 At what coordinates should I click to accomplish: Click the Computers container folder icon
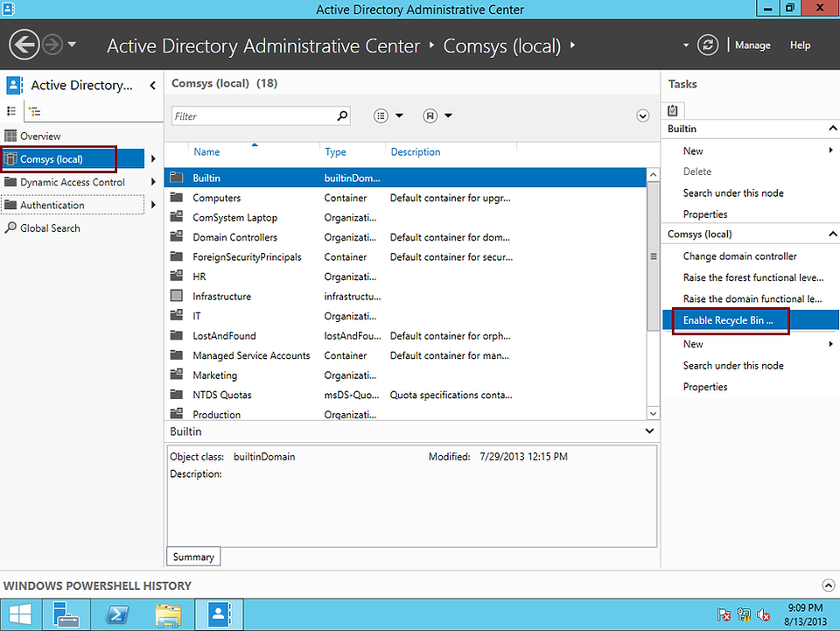(176, 198)
